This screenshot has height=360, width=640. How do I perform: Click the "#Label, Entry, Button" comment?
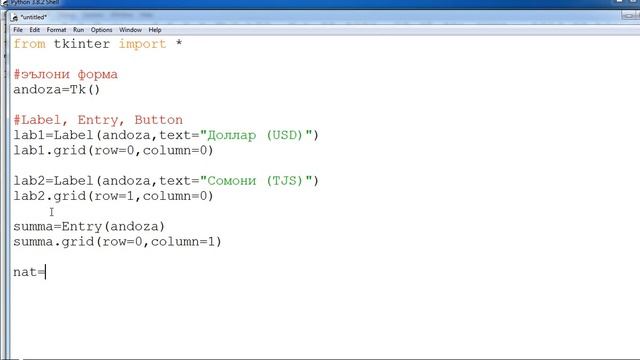coord(98,120)
